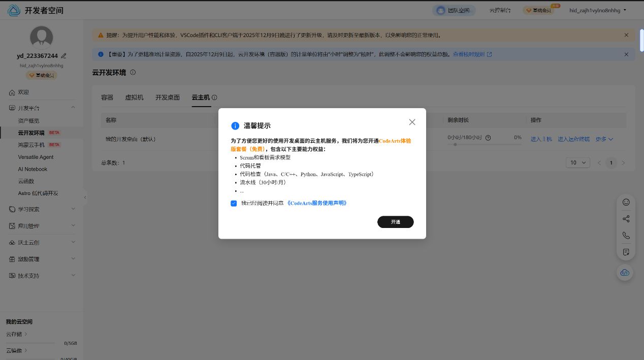Go to pagination page 1

pyautogui.click(x=611, y=163)
